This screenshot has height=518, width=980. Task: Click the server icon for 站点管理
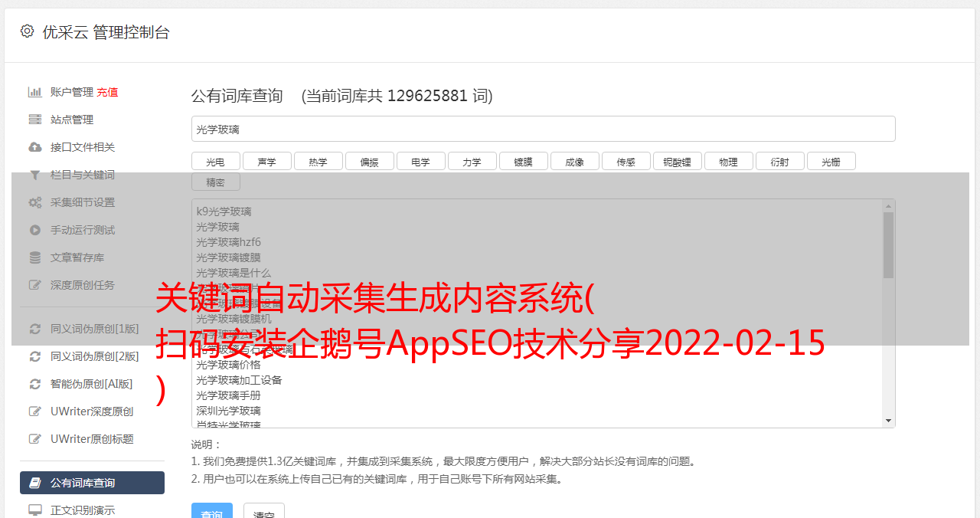pyautogui.click(x=35, y=120)
